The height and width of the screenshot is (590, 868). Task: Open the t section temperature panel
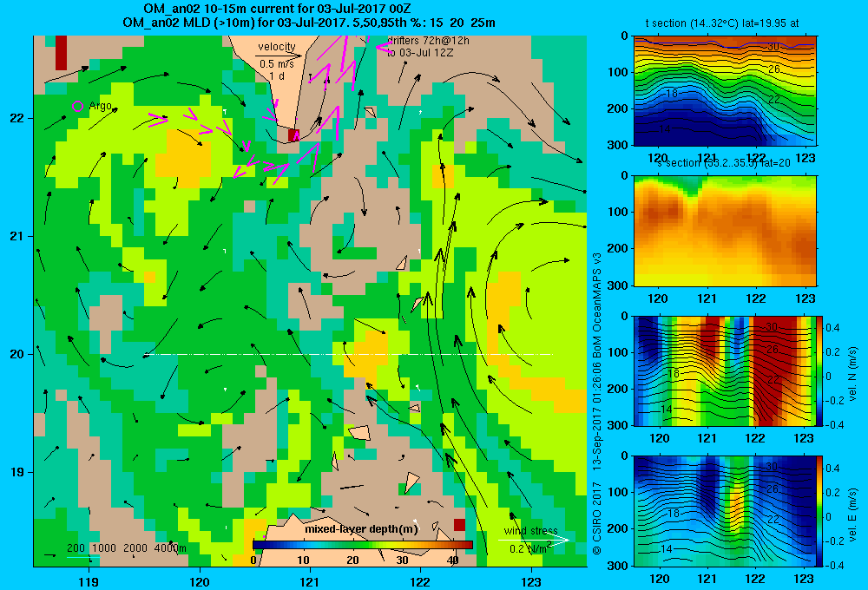point(725,91)
